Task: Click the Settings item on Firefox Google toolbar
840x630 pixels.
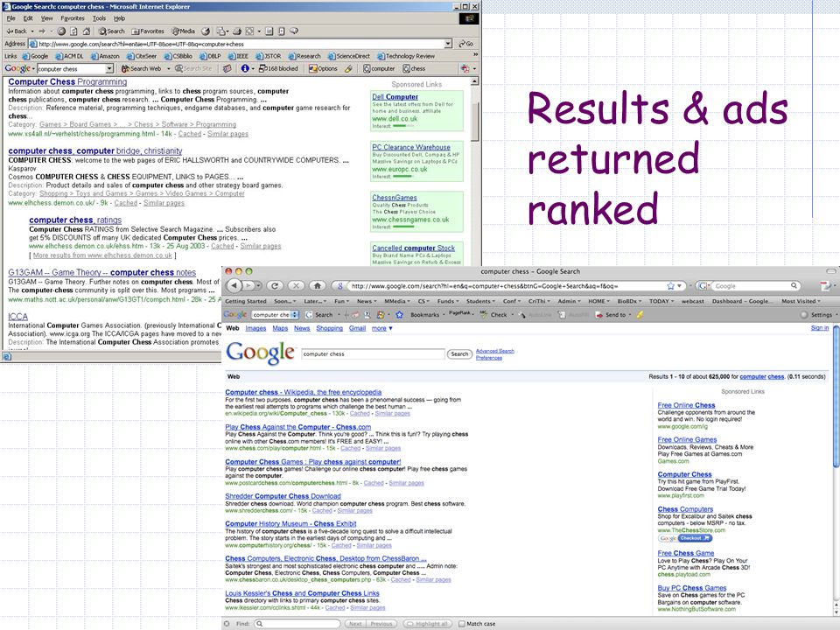Action: click(817, 315)
